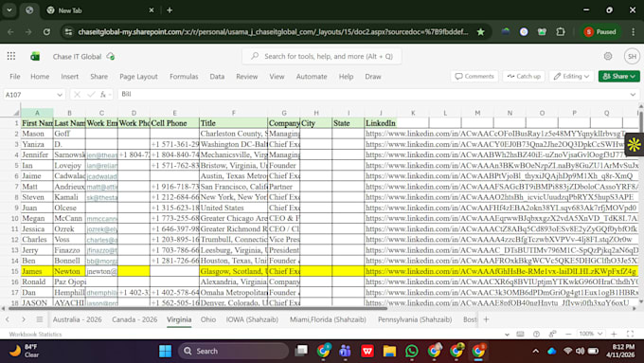Viewport: 644px width, 363px height.
Task: Click the Excel app icon
Action: [x=35, y=56]
